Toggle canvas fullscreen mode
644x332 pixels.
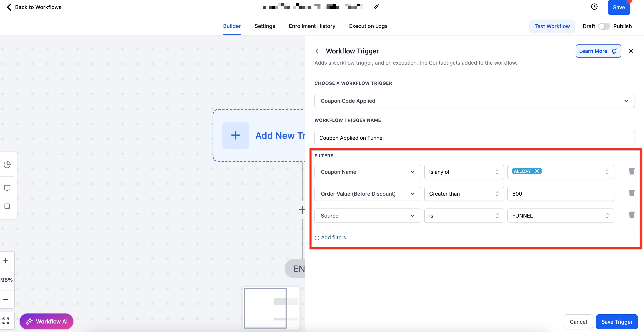(x=6, y=320)
